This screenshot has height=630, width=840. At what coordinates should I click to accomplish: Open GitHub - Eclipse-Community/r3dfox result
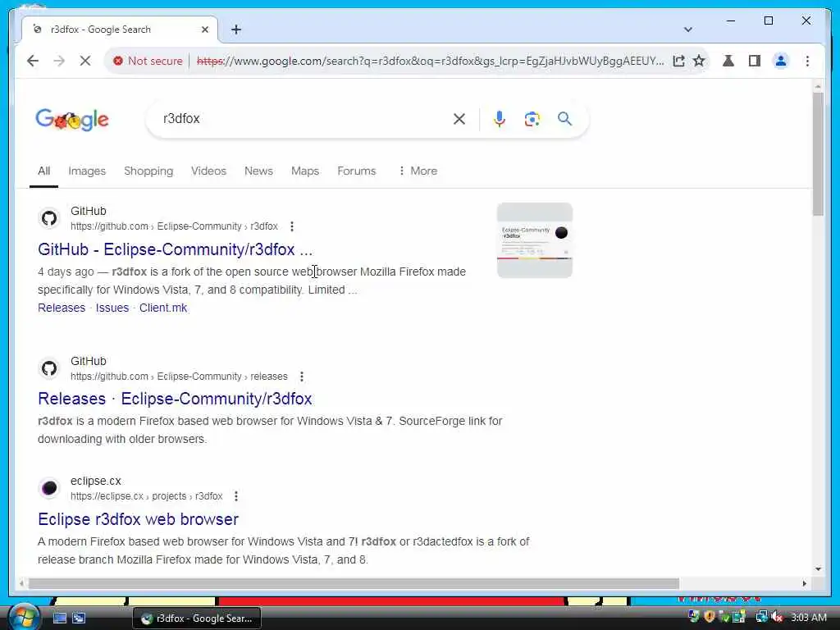pyautogui.click(x=176, y=249)
